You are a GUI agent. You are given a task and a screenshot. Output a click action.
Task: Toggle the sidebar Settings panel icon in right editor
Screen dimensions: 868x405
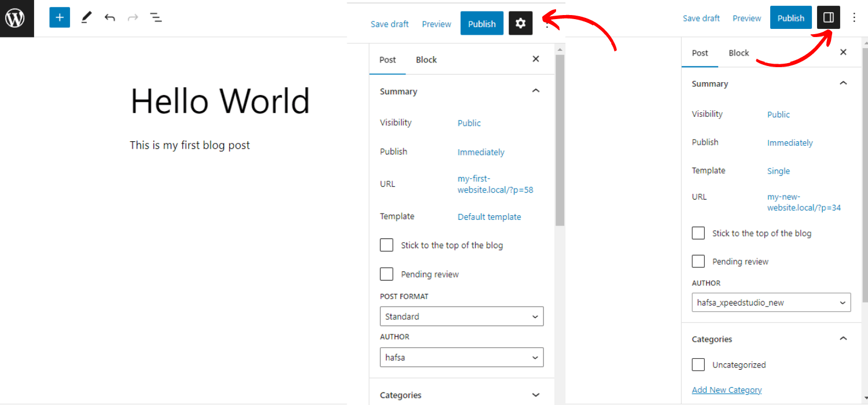tap(828, 17)
